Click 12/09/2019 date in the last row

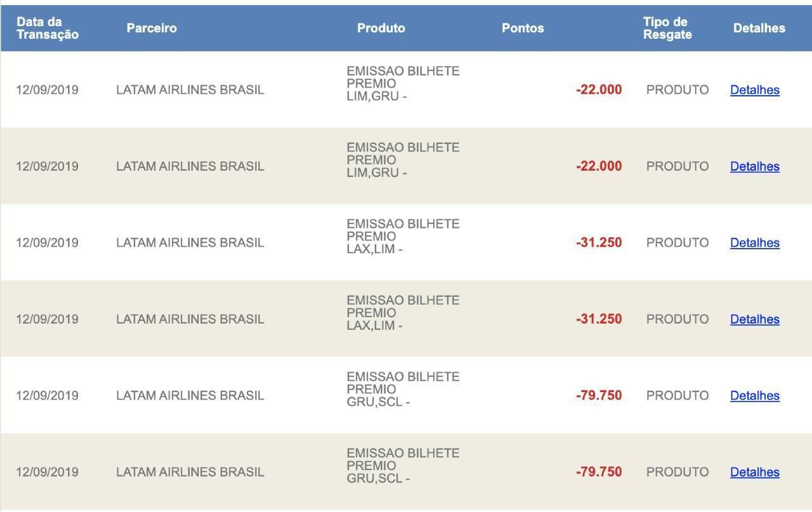pos(48,472)
